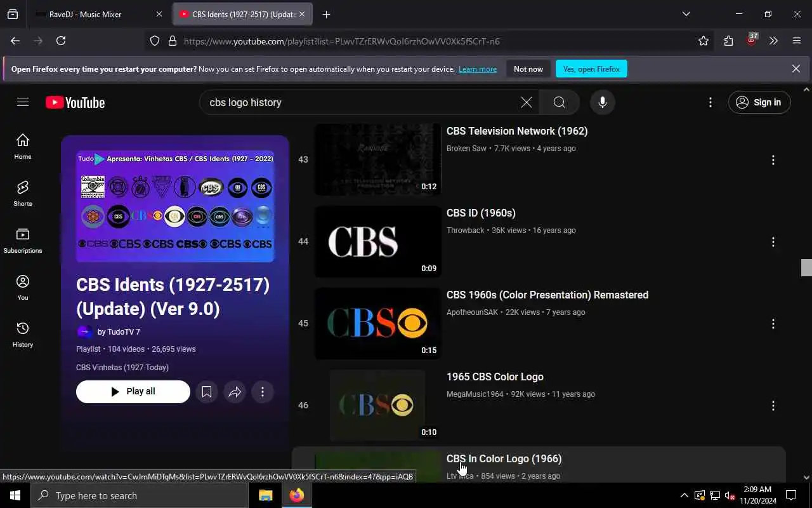Open options for CBS ID (1960s)
Viewport: 812px width, 508px height.
(773, 242)
